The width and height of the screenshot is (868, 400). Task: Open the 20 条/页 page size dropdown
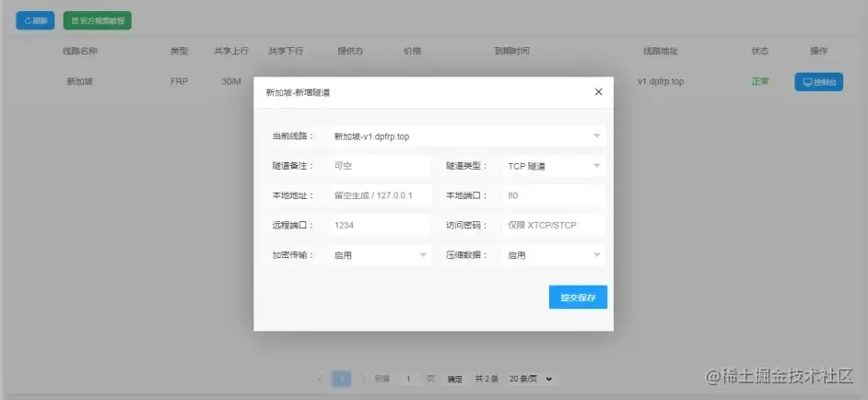(531, 379)
